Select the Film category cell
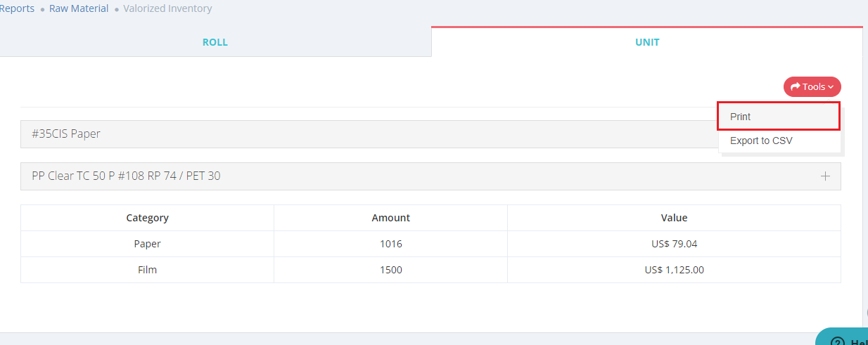The image size is (868, 345). 147,270
